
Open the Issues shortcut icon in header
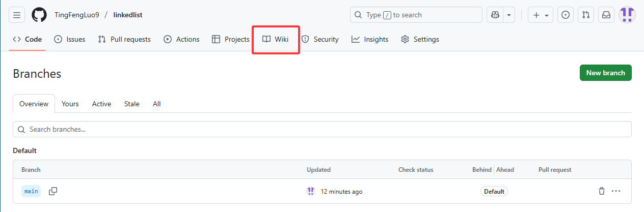(x=565, y=15)
